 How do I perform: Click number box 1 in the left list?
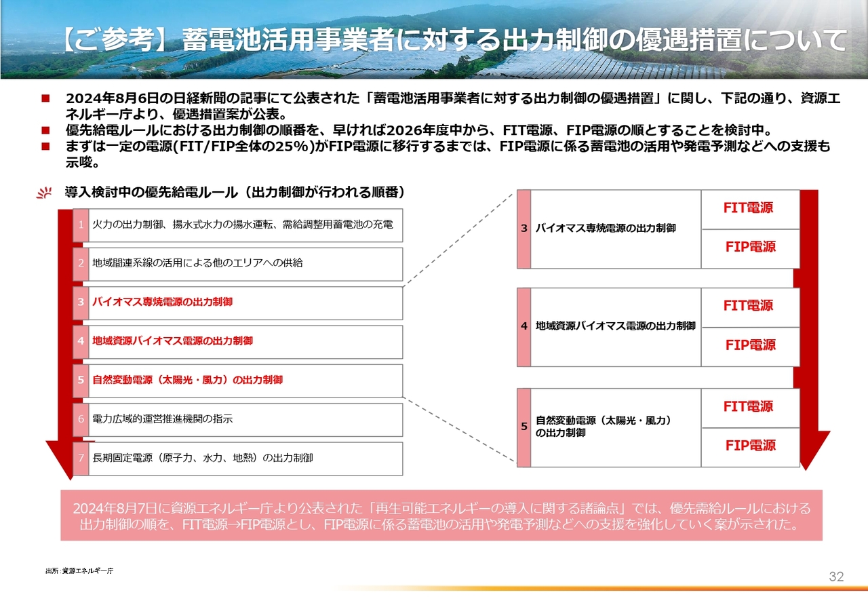(x=81, y=225)
